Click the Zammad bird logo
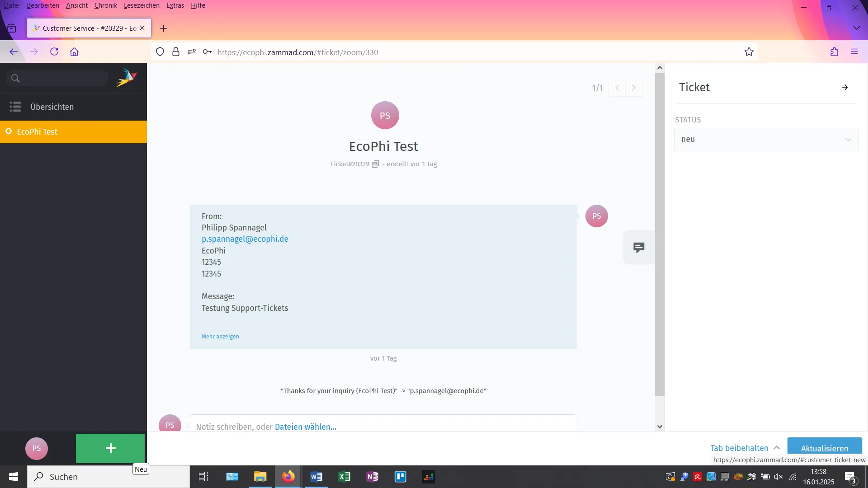This screenshot has width=868, height=488. (x=126, y=78)
